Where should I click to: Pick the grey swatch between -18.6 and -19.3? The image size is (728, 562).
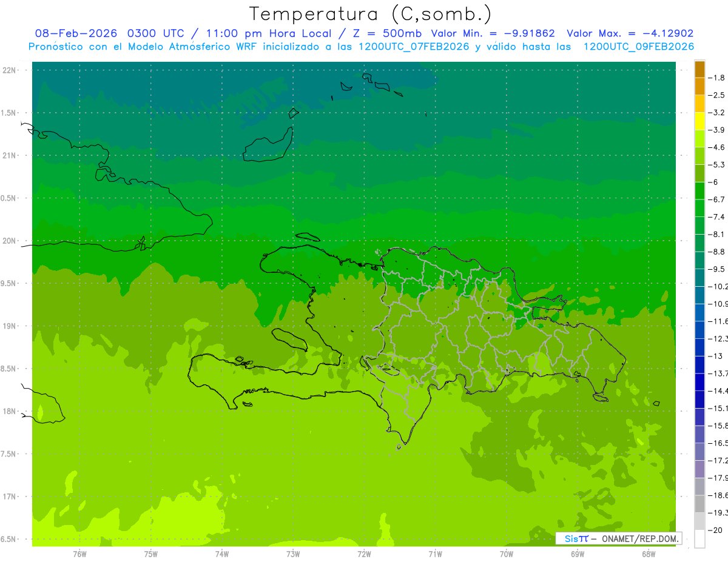click(699, 504)
